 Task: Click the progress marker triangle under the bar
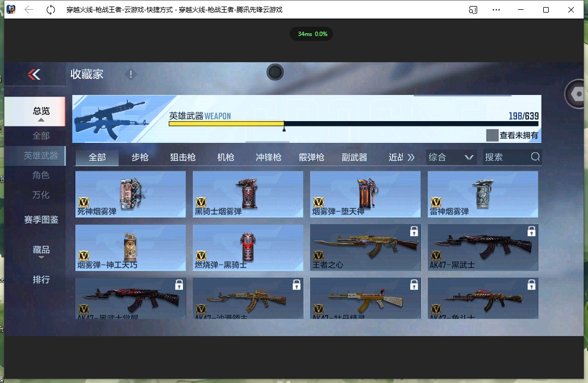pos(284,129)
